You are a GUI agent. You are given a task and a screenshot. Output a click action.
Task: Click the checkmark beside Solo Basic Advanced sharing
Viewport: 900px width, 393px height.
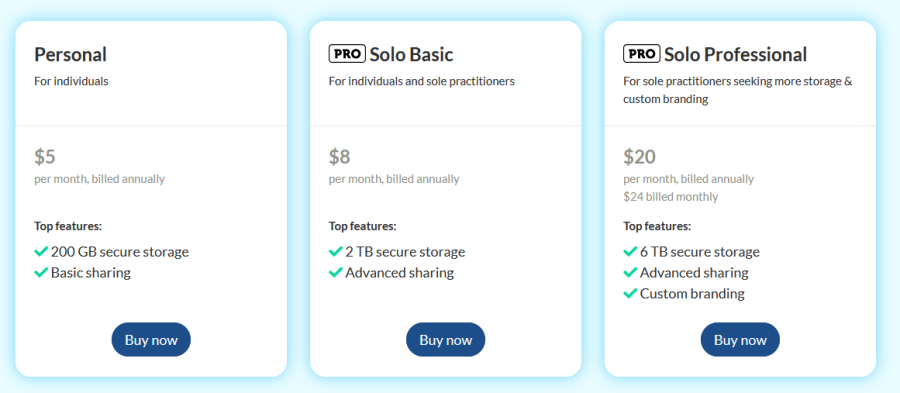point(335,273)
